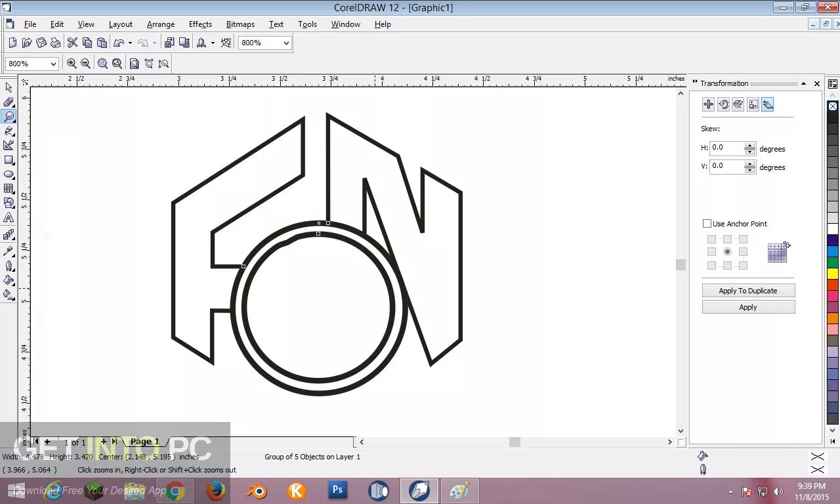Choose the no-fill X swatch
Viewport: 840px width, 504px height.
tap(833, 106)
